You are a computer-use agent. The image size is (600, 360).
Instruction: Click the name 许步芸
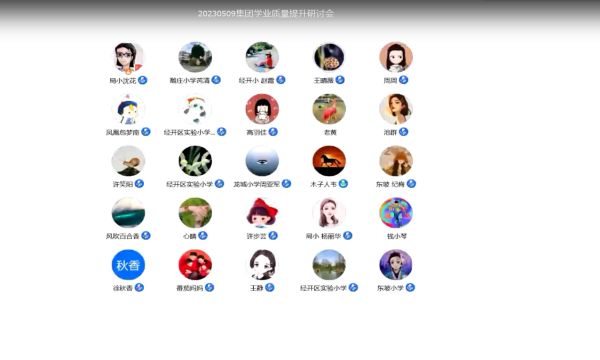[256, 236]
